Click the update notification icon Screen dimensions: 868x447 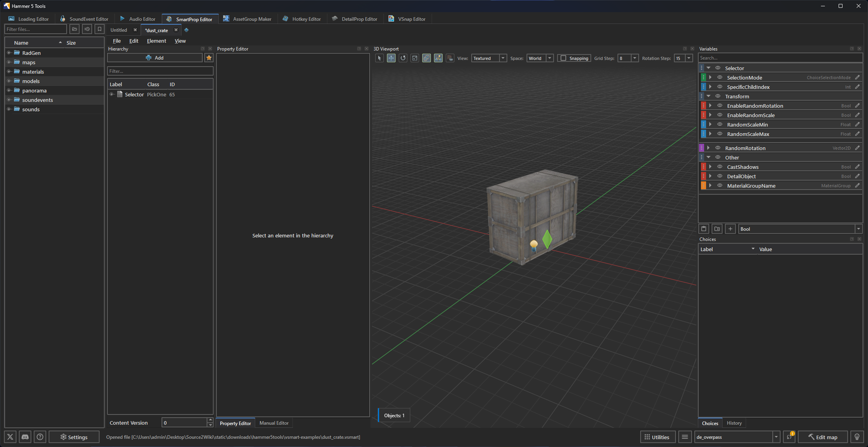click(789, 437)
